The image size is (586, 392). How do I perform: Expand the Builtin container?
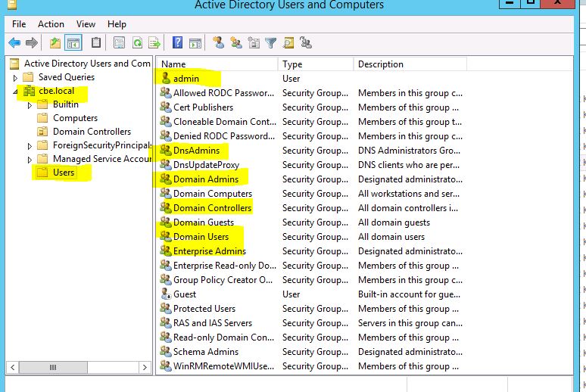coord(30,105)
